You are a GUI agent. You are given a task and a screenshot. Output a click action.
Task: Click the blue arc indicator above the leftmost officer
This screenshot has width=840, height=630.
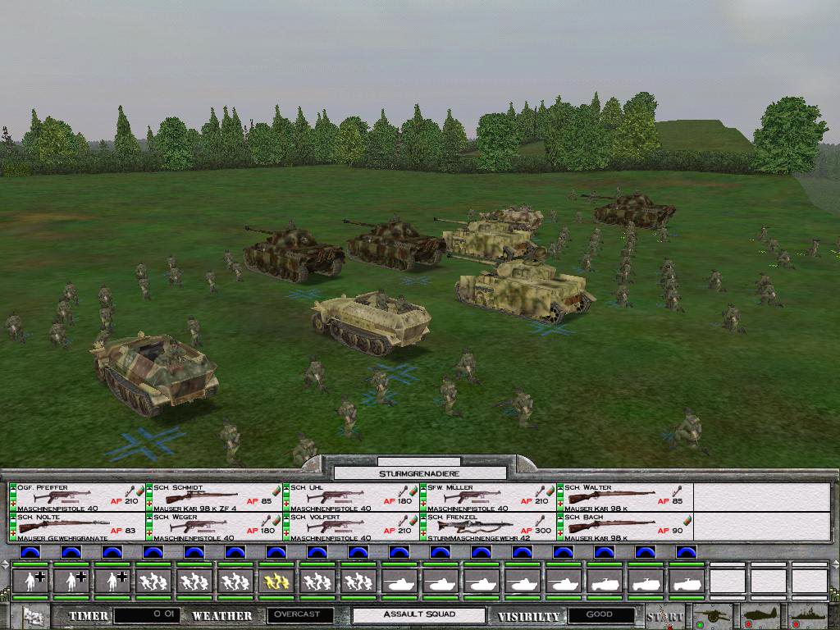point(30,552)
